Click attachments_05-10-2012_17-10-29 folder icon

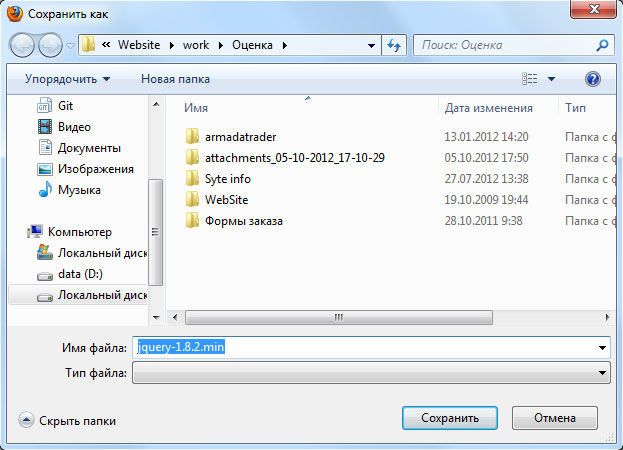click(192, 157)
